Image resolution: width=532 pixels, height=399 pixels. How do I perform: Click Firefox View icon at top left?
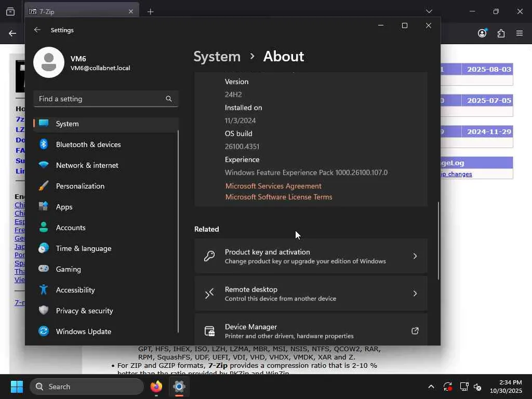pos(10,11)
